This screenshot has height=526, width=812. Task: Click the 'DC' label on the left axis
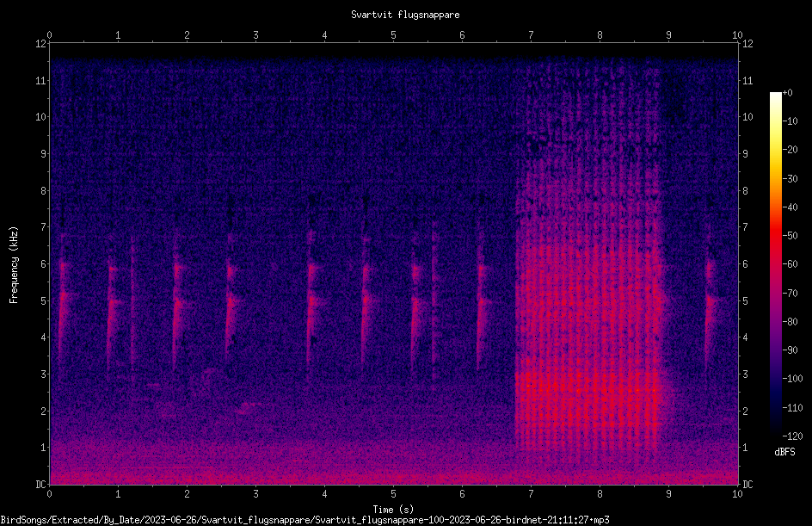pos(40,485)
